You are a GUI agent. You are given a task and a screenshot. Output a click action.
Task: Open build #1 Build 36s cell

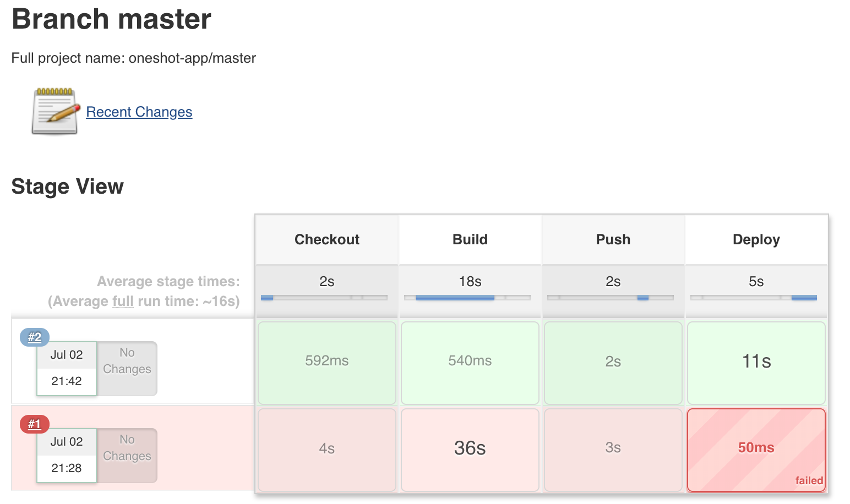tap(470, 450)
